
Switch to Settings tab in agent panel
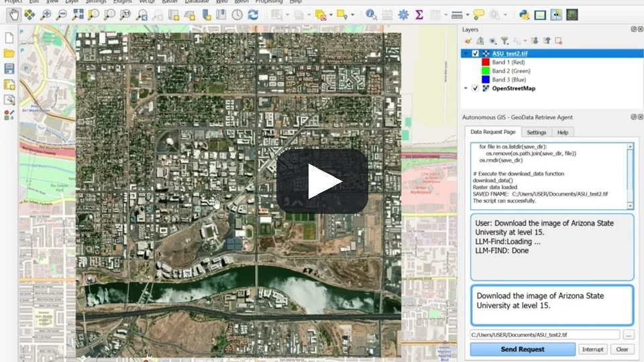[537, 132]
